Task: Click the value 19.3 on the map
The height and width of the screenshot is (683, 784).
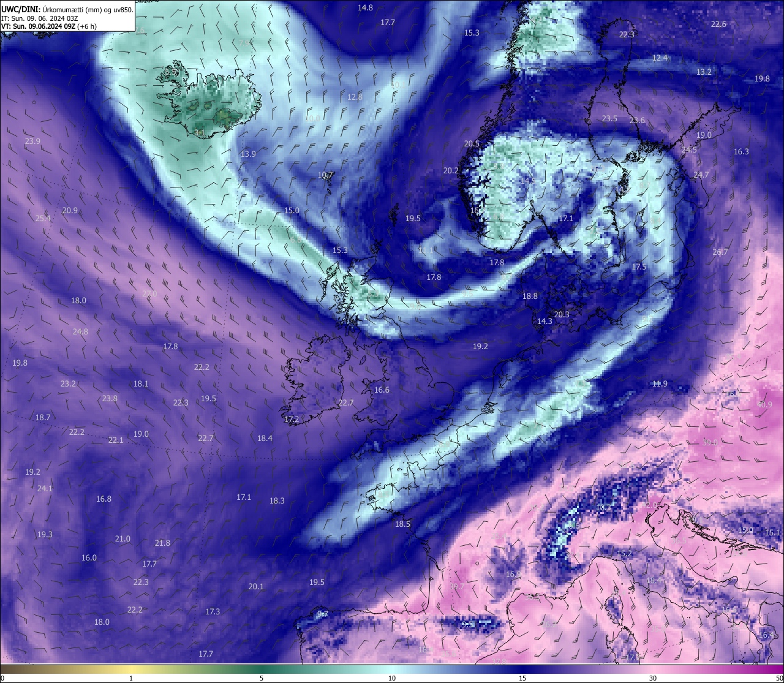Action: tap(45, 535)
